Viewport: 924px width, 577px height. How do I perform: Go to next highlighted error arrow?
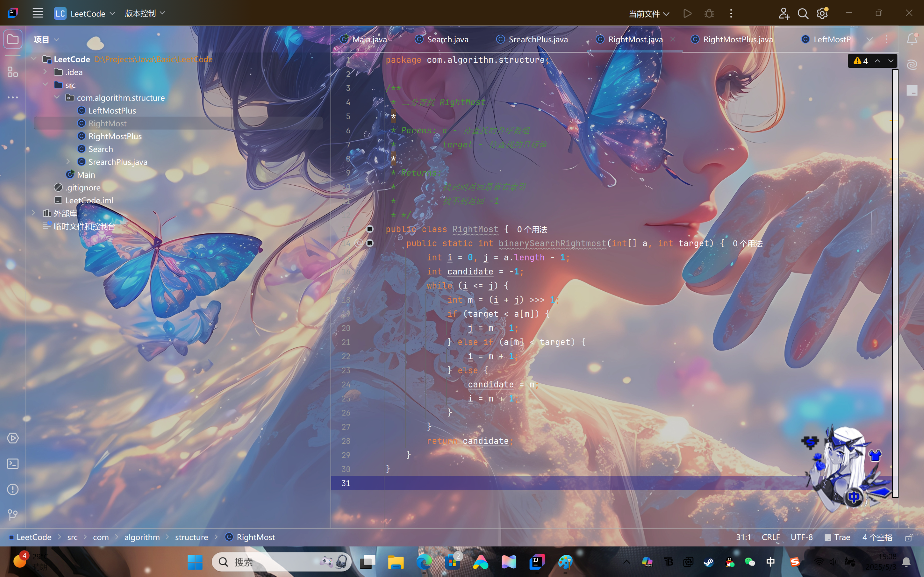[x=890, y=61]
